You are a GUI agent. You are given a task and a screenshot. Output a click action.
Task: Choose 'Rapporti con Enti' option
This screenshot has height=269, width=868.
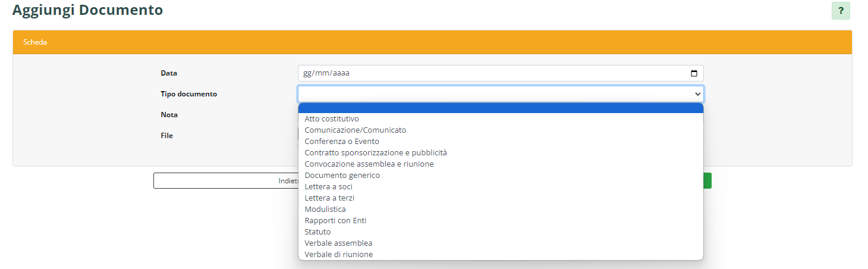(x=335, y=221)
